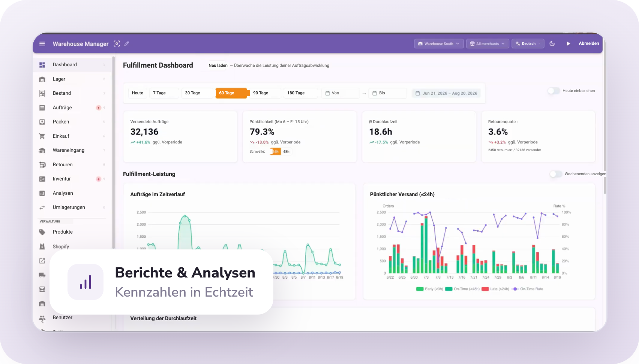Click the inbox tray icon in sidebar

[x=42, y=289]
